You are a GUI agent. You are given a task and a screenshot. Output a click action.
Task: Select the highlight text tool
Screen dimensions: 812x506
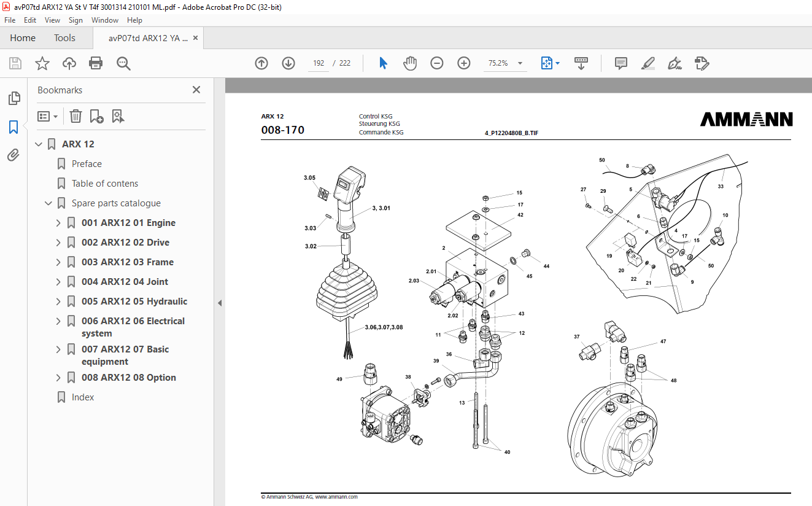(x=648, y=63)
